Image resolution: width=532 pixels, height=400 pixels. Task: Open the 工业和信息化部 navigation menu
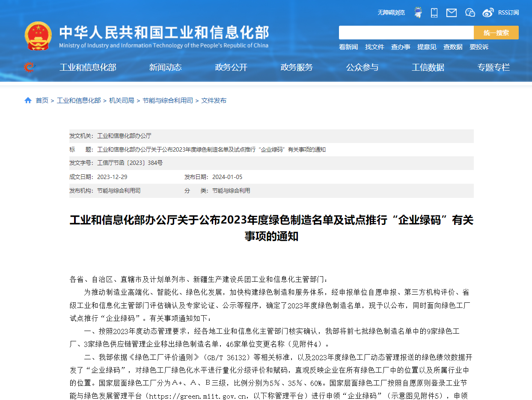point(88,67)
